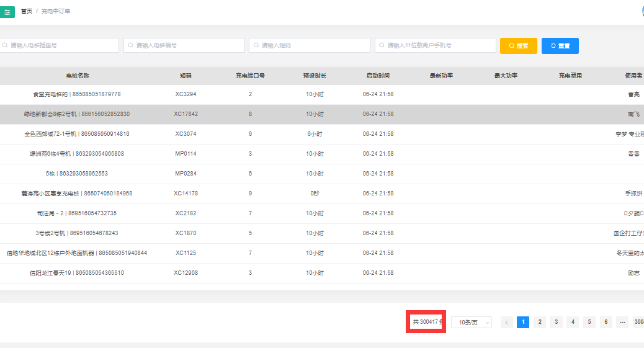Click the 电桩名称 column header
Screen dimensions: 644x348
coord(78,76)
